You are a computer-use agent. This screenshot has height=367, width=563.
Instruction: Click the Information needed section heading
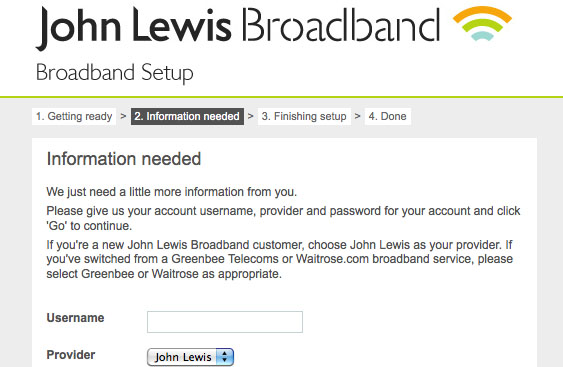(124, 159)
